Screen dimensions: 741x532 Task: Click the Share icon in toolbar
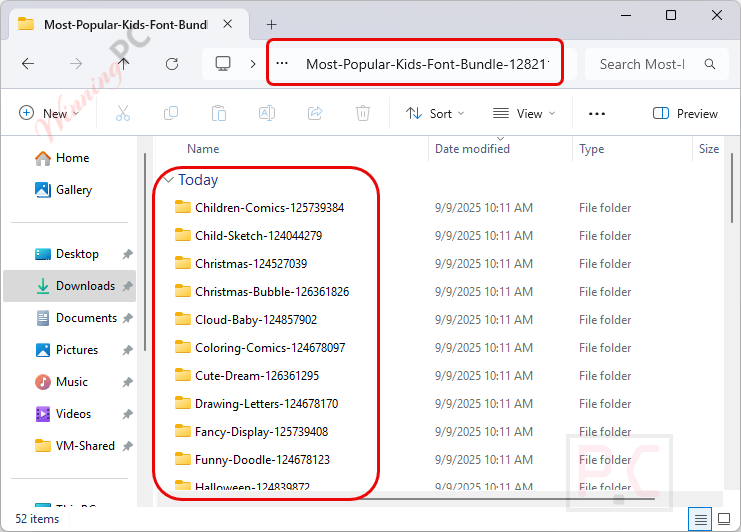pos(315,113)
